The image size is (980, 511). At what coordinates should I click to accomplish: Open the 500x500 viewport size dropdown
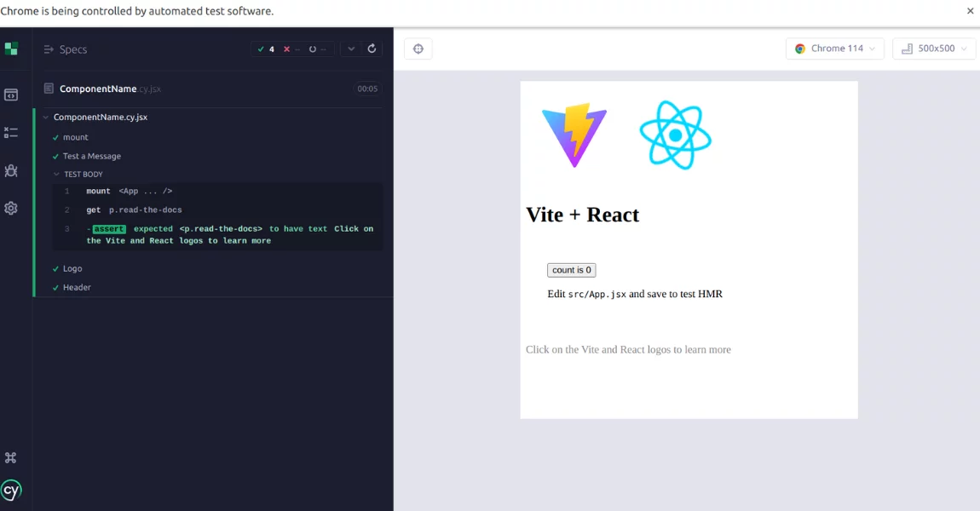point(933,49)
